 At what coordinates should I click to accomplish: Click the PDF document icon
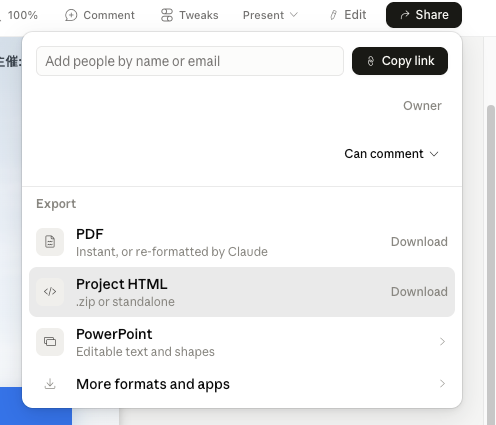pyautogui.click(x=50, y=242)
